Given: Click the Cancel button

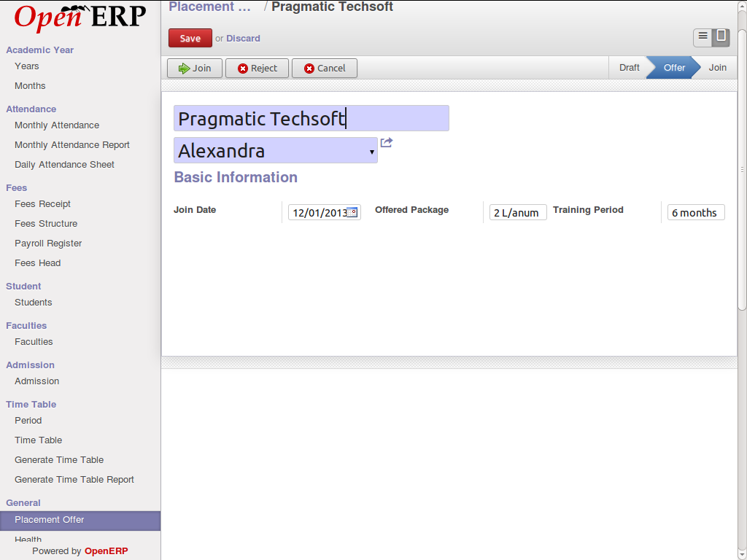Looking at the screenshot, I should pyautogui.click(x=325, y=68).
